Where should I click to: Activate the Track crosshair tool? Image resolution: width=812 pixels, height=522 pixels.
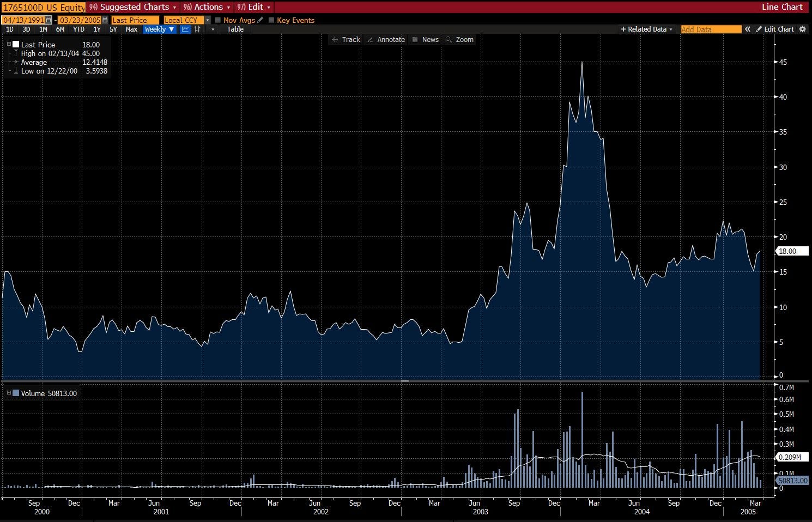click(346, 40)
